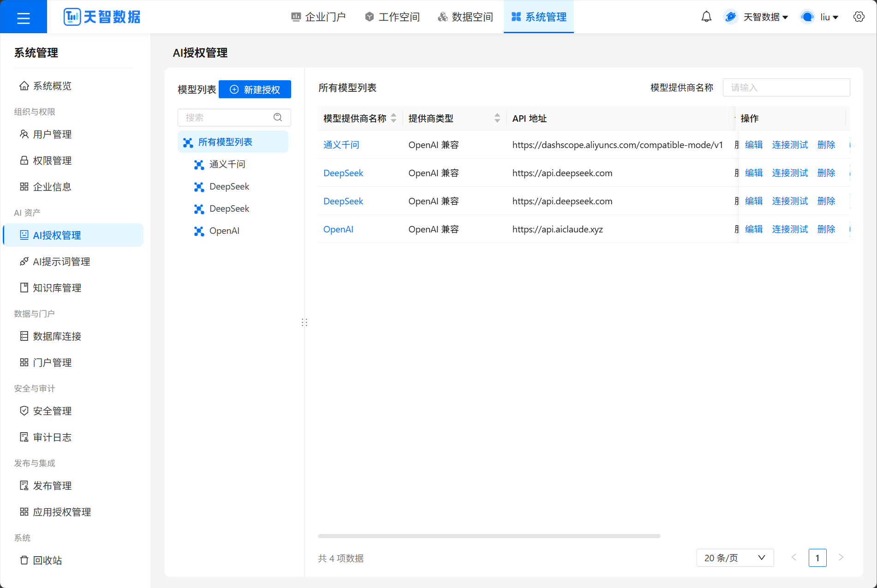Click the 企业信息 grid icon

[x=24, y=187]
